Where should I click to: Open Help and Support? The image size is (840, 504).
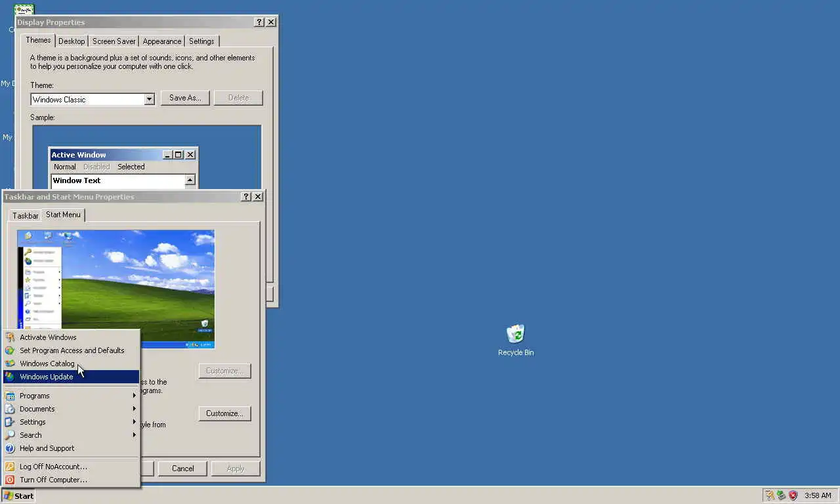[x=71, y=448]
